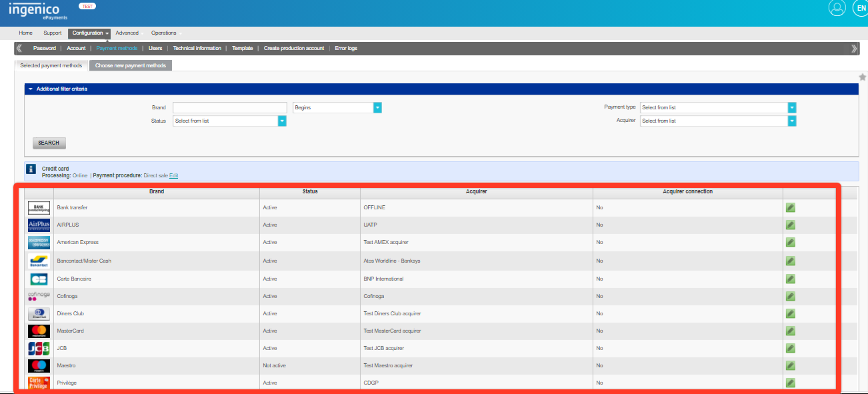Switch to Choose new payment methods tab

point(131,66)
